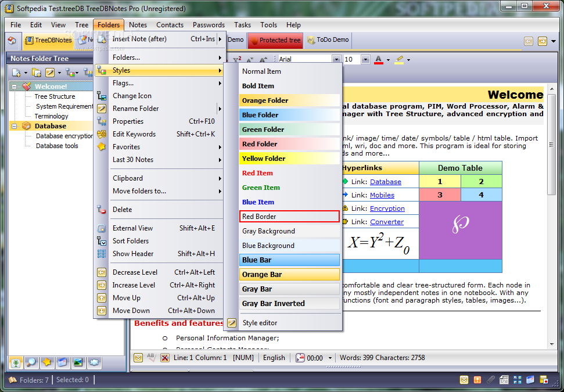Expand the Favorites submenu
564x392 pixels.
click(159, 147)
